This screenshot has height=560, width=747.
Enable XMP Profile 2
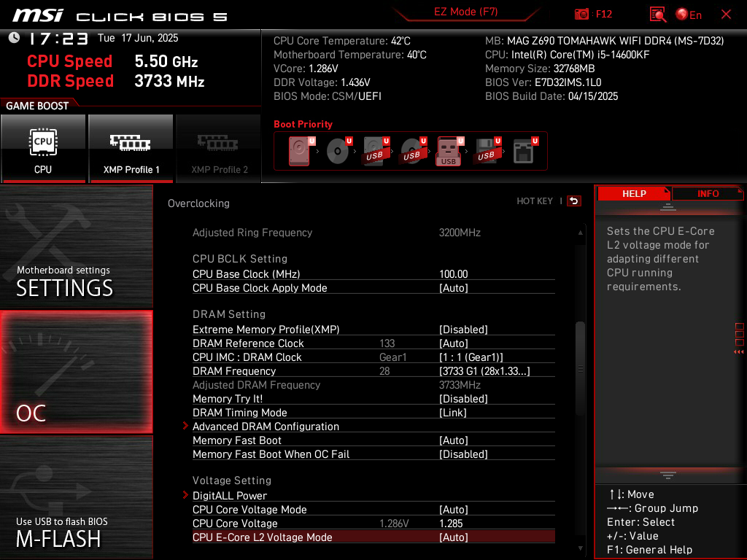click(x=219, y=149)
